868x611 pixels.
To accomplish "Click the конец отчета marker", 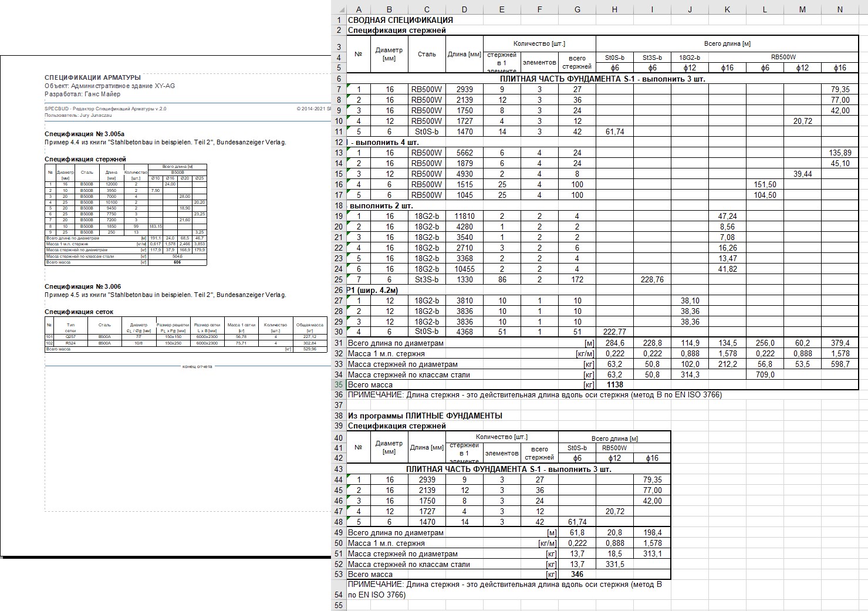I will click(197, 366).
